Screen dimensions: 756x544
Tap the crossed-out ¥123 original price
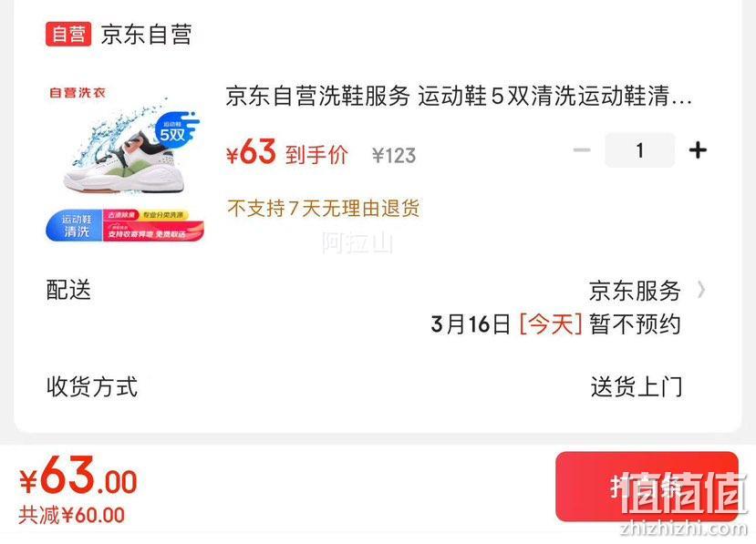click(394, 156)
